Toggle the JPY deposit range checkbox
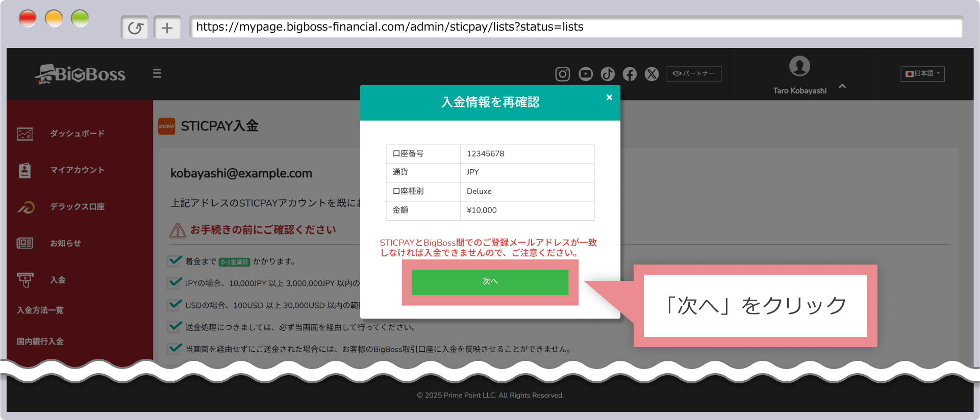 175,282
